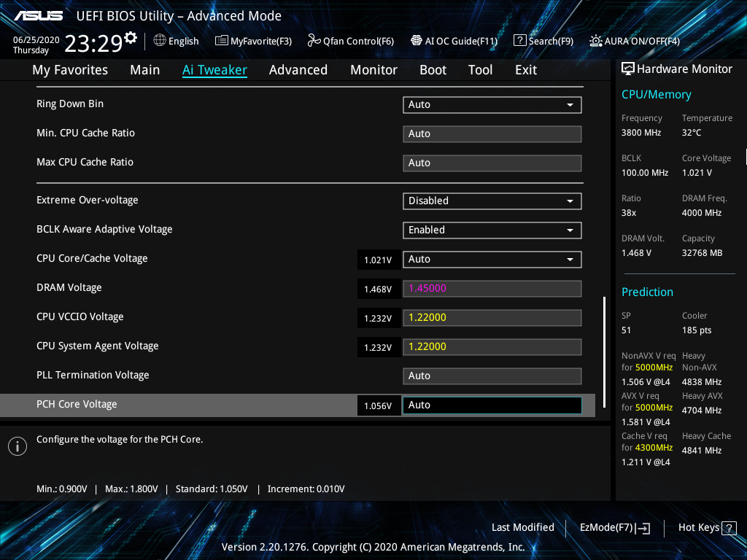The image size is (747, 560).
Task: Switch to the Main tab
Action: pos(145,70)
